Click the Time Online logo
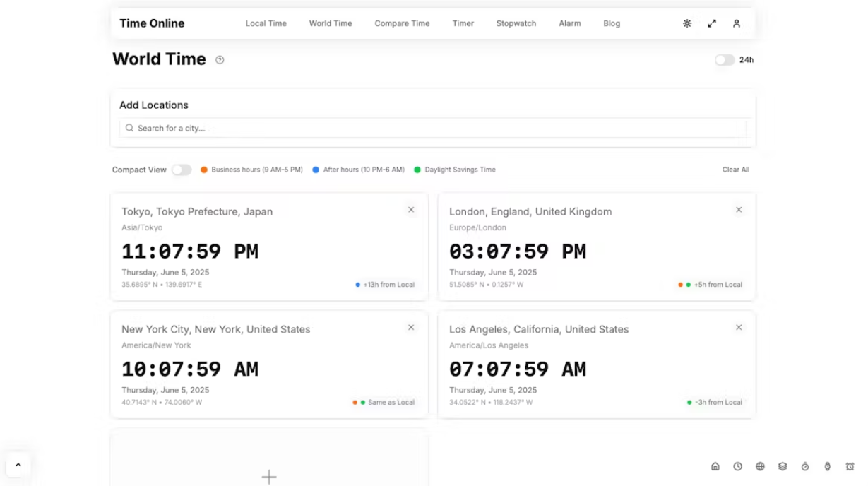 [x=152, y=23]
